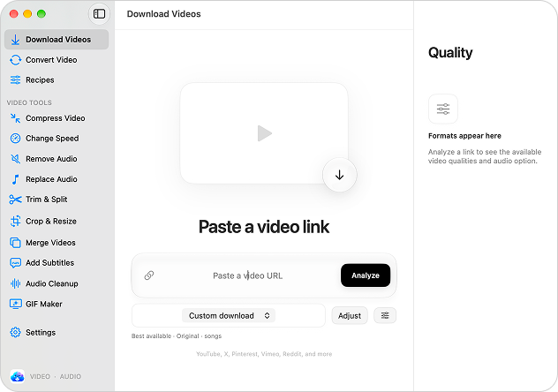Open Recipes from the sidebar
The width and height of the screenshot is (558, 392).
[40, 80]
